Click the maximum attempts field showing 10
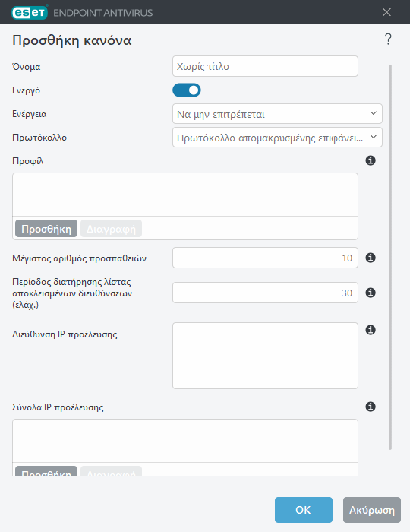The width and height of the screenshot is (410, 532). 265,258
